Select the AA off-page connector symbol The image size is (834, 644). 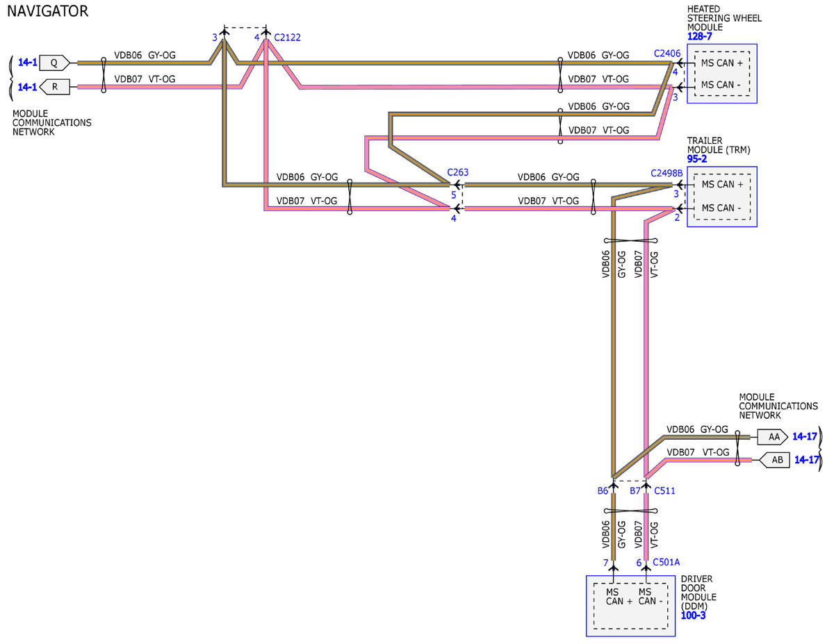(772, 437)
